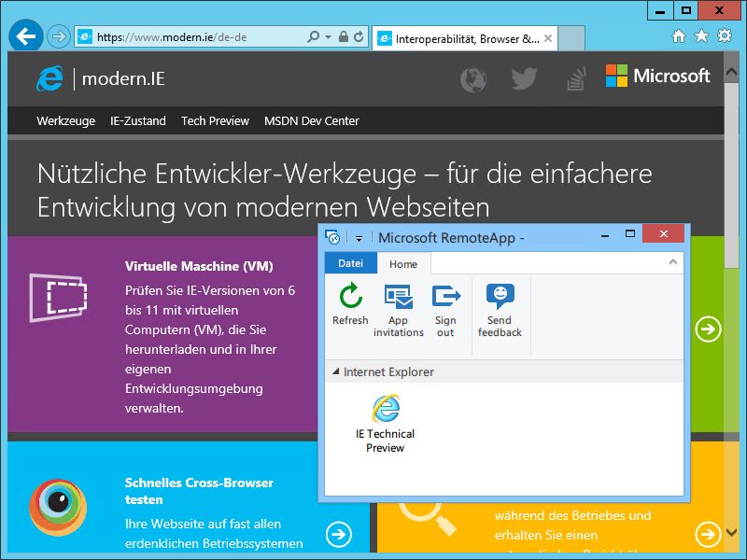The image size is (747, 560).
Task: Close the Microsoft RemoteApp window
Action: point(664,234)
